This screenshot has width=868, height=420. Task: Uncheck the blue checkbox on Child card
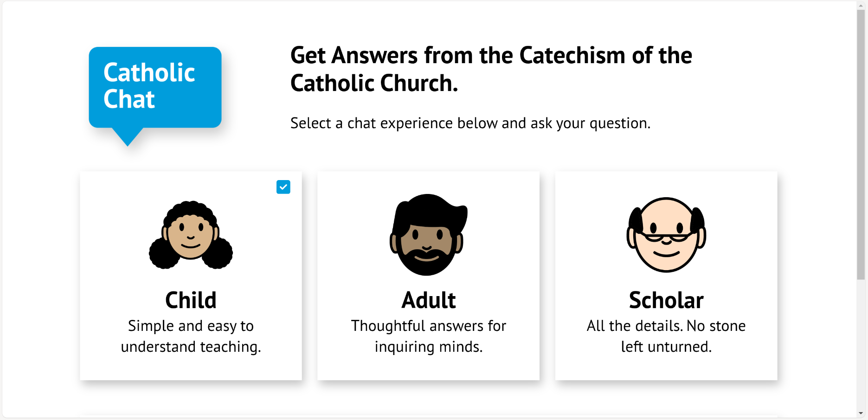click(283, 187)
